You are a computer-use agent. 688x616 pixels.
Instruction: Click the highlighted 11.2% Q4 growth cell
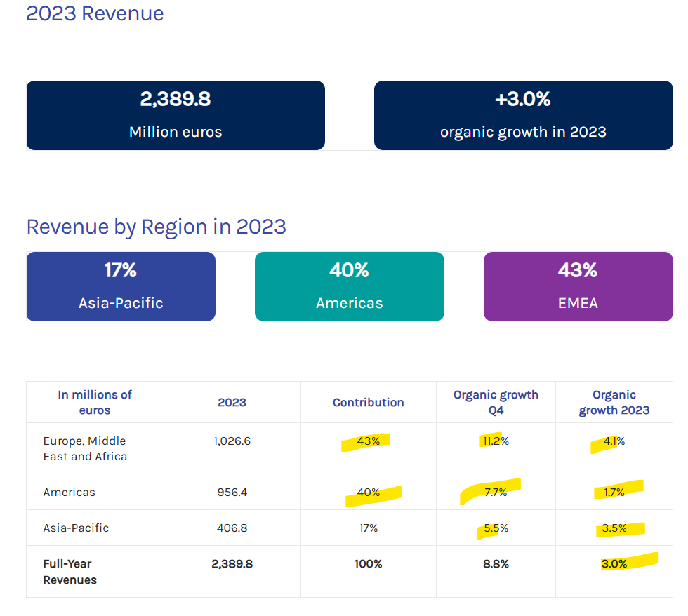pyautogui.click(x=496, y=441)
